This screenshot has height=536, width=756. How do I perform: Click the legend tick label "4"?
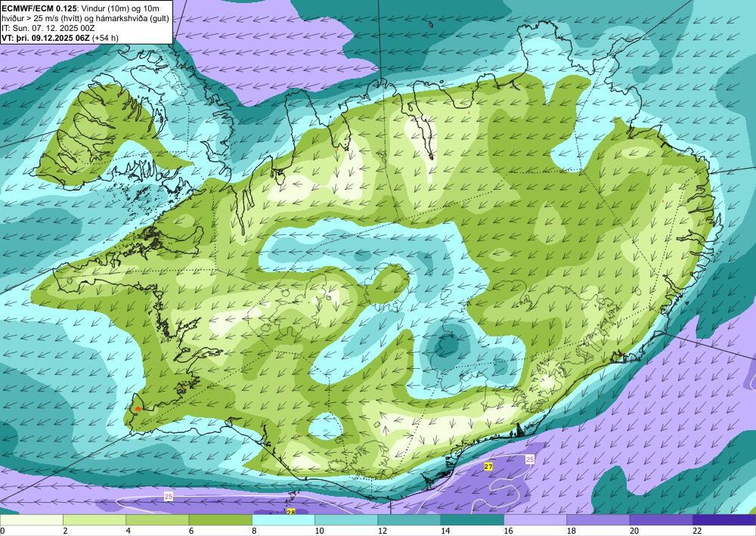129,531
